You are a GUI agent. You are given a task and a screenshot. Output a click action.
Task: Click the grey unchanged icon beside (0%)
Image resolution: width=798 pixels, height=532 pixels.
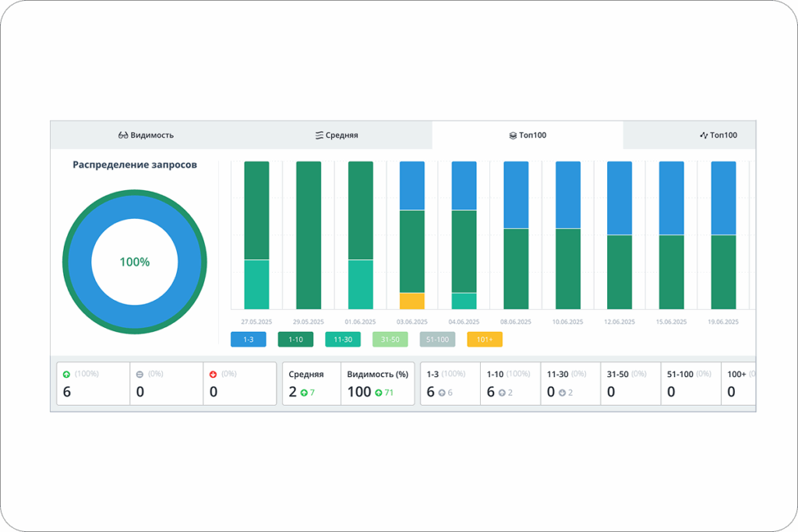[139, 375]
